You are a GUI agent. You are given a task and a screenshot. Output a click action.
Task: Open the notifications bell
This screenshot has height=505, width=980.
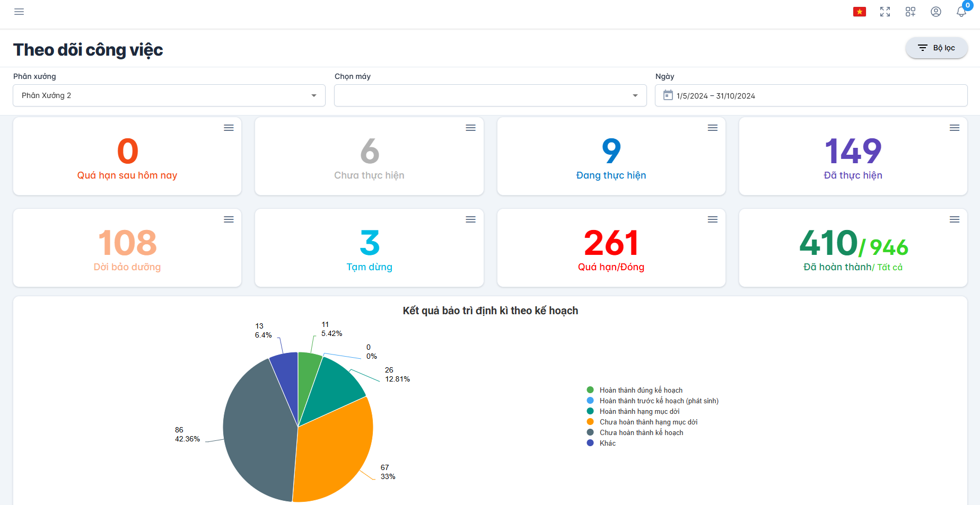pyautogui.click(x=961, y=12)
